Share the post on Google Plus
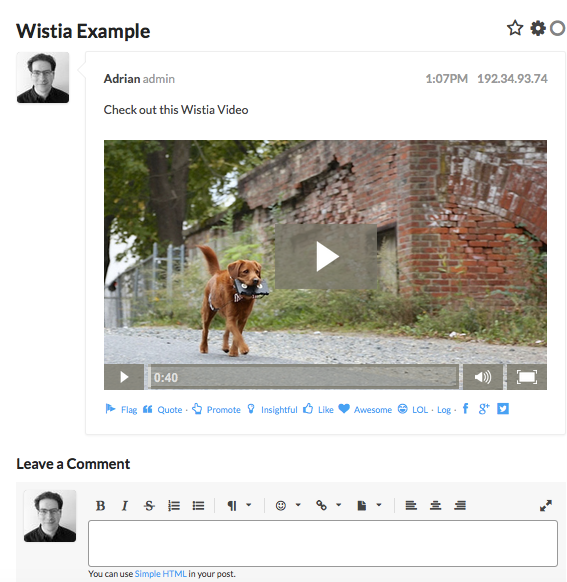The width and height of the screenshot is (567, 582). click(x=484, y=409)
